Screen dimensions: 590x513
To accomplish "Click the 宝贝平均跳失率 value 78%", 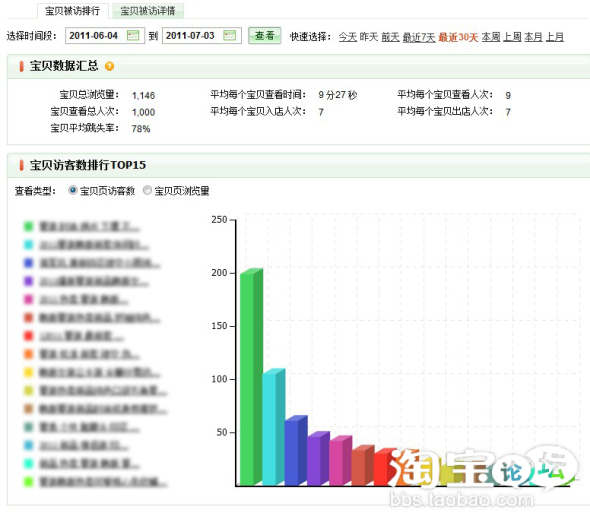I will [141, 129].
